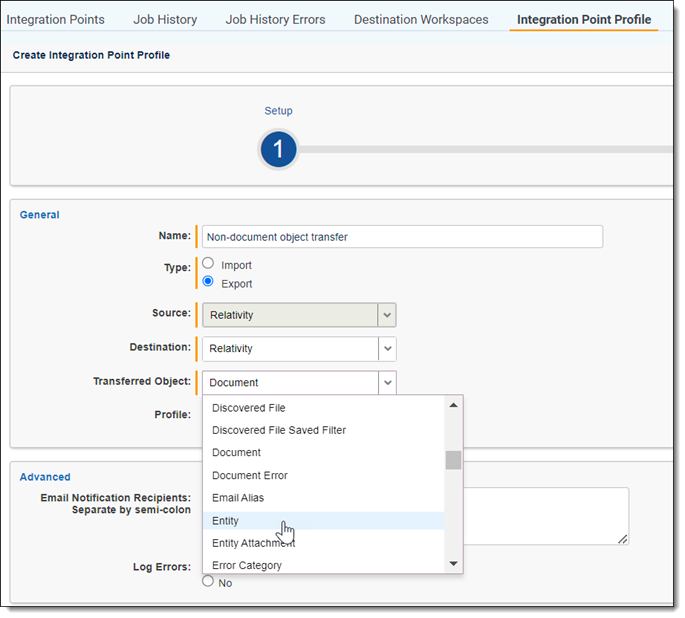Select Document Error in the list
This screenshot has width=685, height=618.
[x=249, y=475]
